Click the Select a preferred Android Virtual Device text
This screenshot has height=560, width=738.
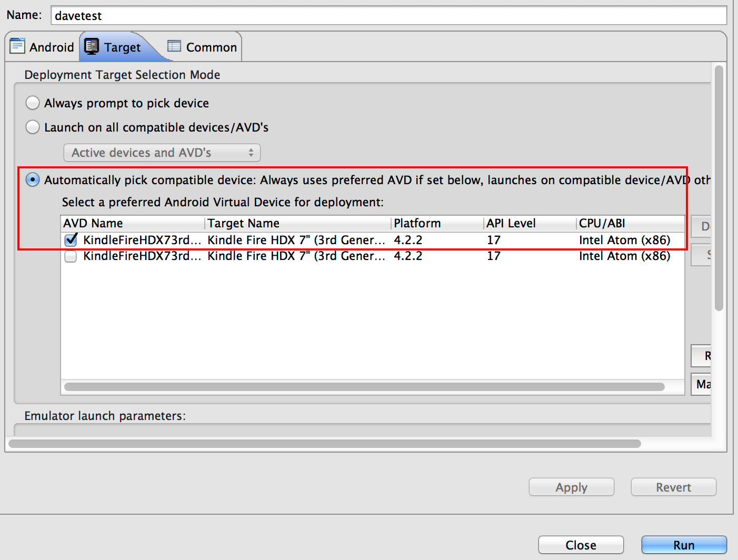click(223, 202)
